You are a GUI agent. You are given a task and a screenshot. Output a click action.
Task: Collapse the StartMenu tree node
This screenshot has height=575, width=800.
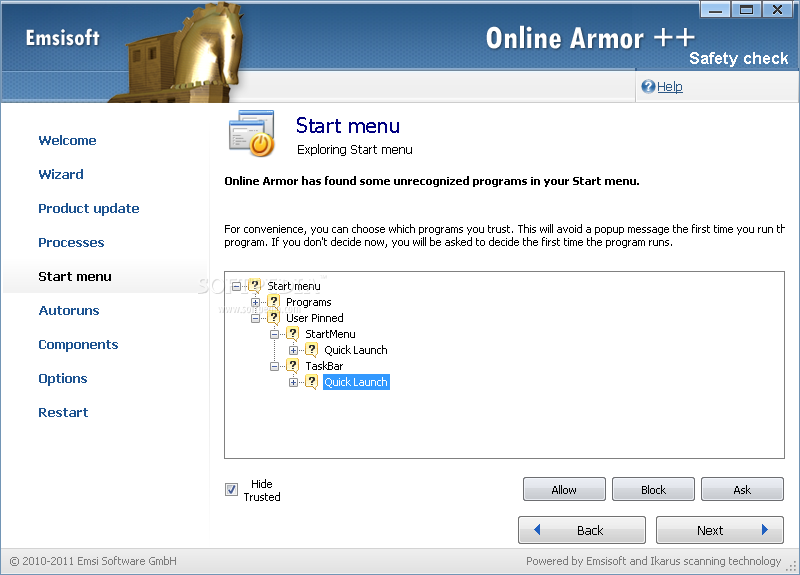274,334
